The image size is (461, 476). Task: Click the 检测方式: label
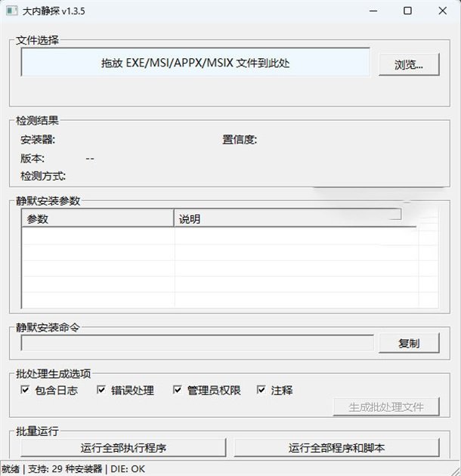(43, 176)
